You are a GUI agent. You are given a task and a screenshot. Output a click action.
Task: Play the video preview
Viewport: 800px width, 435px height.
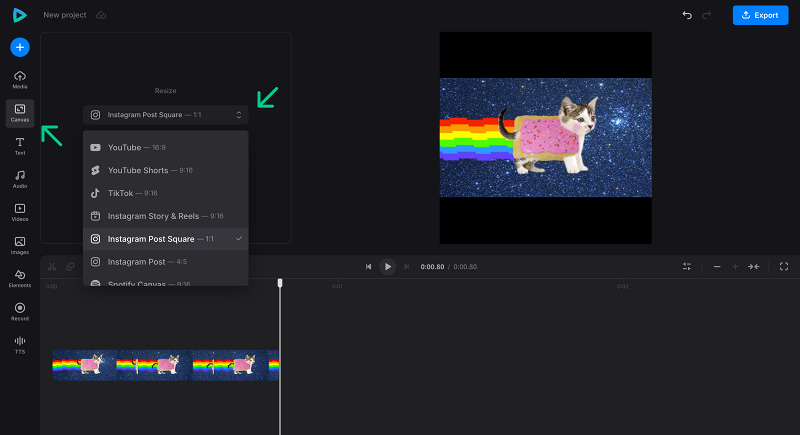coord(388,267)
